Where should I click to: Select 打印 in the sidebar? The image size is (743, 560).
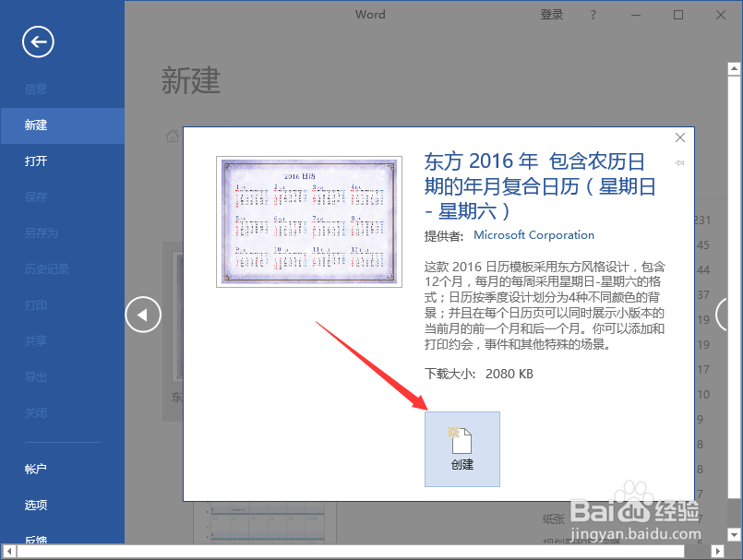click(36, 305)
